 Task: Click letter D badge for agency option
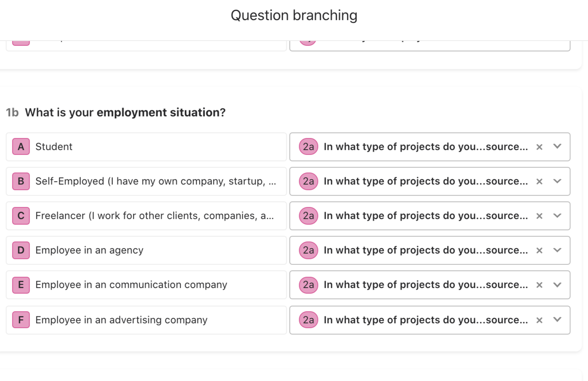pos(21,250)
